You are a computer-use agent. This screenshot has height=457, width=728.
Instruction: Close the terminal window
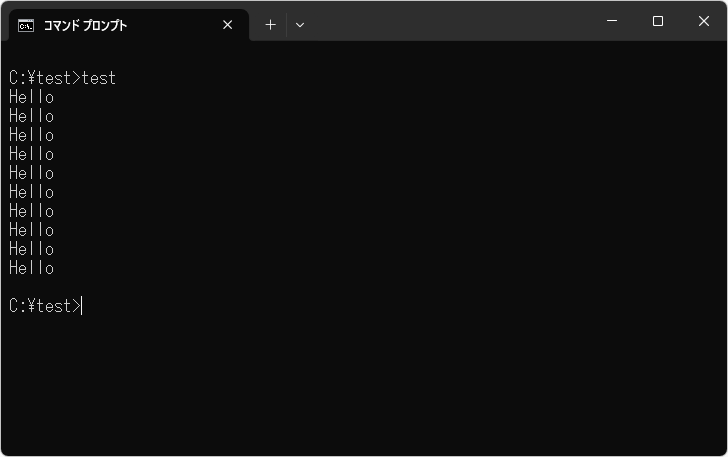click(x=704, y=21)
